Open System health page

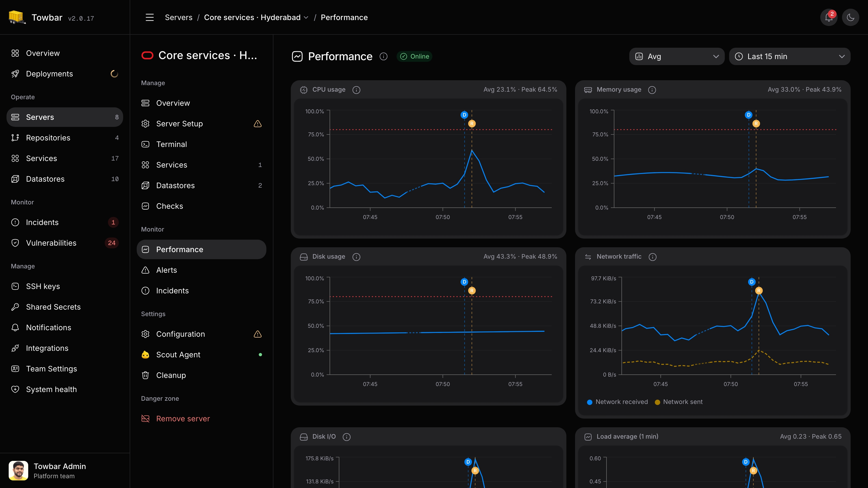65,389
